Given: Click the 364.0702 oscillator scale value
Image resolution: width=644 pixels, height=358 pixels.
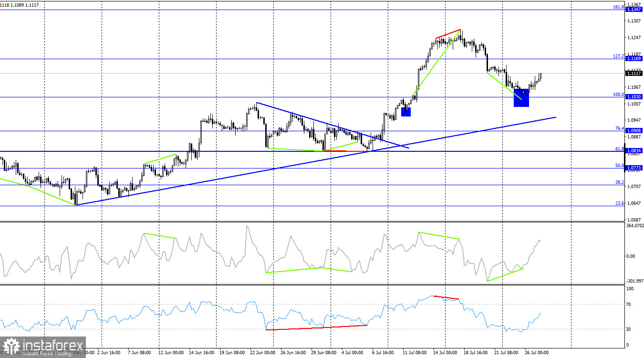Looking at the screenshot, I should 634,226.
